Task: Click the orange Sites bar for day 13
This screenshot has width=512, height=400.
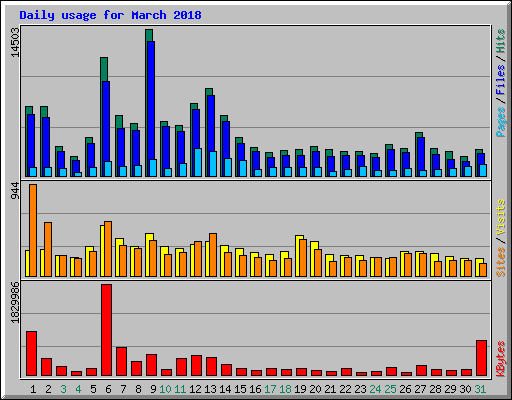Action: pos(213,255)
